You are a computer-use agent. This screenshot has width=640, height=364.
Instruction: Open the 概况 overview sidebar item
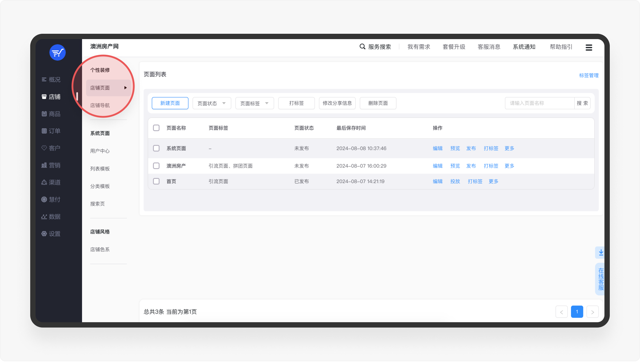point(51,80)
